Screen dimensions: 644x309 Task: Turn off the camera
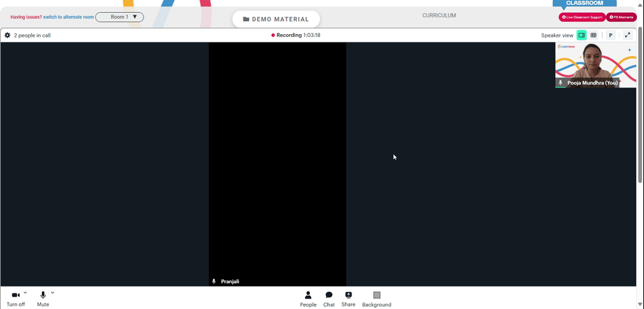[15, 299]
